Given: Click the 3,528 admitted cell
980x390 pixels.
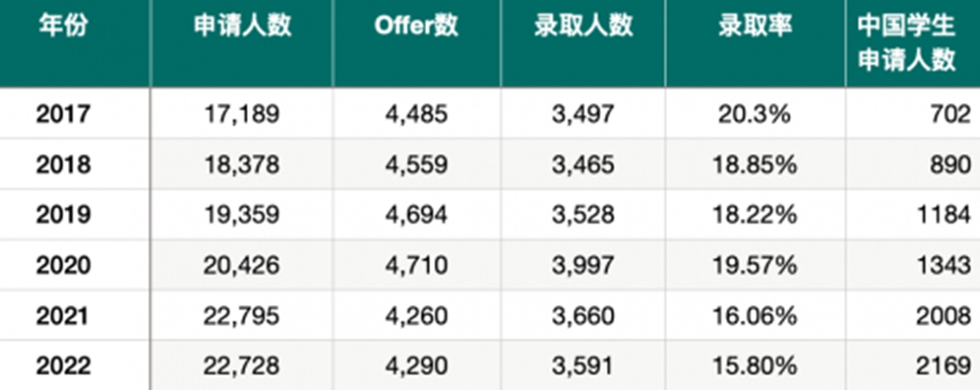Looking at the screenshot, I should pyautogui.click(x=583, y=215).
